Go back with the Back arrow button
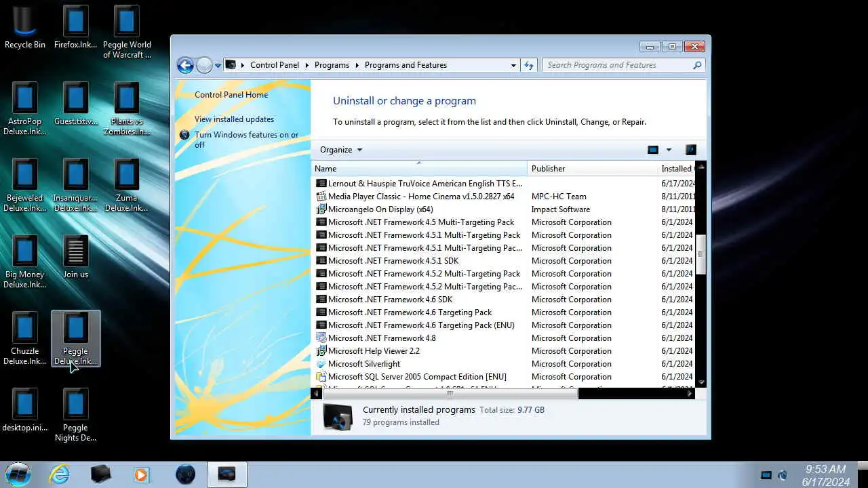The image size is (868, 488). (x=185, y=65)
